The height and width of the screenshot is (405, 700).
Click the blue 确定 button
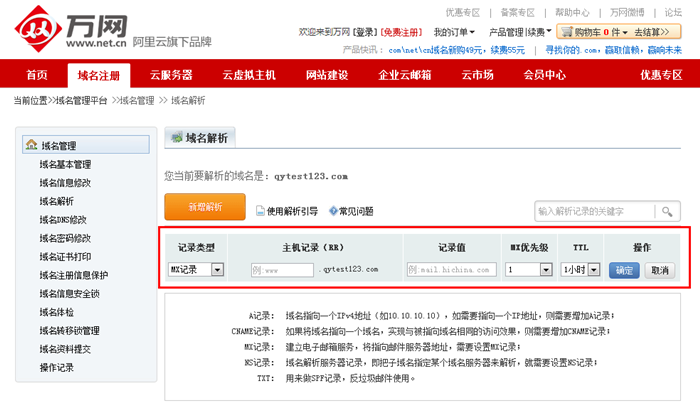(624, 270)
